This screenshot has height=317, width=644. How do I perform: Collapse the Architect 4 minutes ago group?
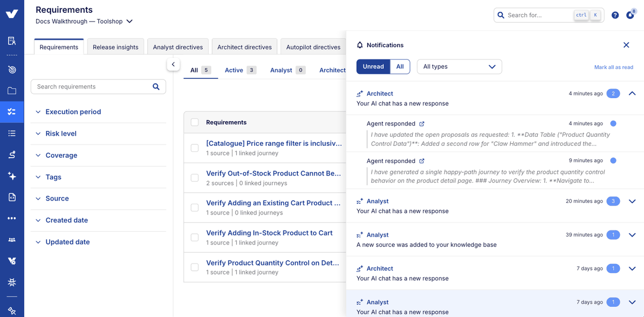[632, 93]
